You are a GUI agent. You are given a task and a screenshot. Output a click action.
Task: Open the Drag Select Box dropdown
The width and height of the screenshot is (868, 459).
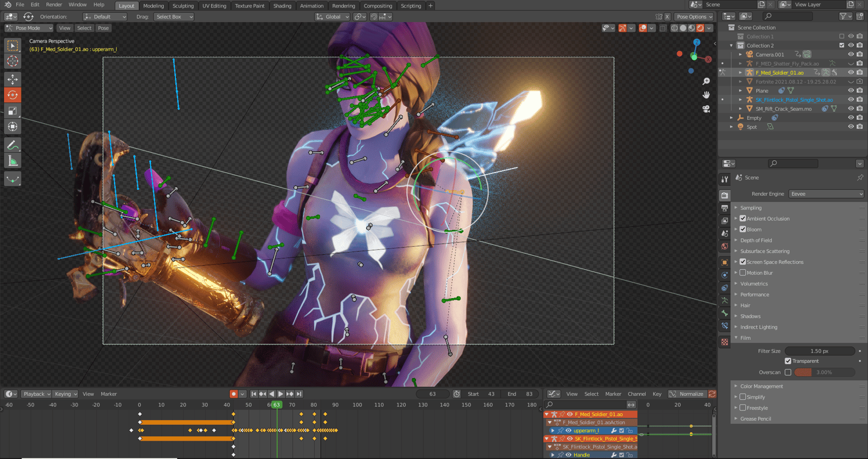(174, 17)
